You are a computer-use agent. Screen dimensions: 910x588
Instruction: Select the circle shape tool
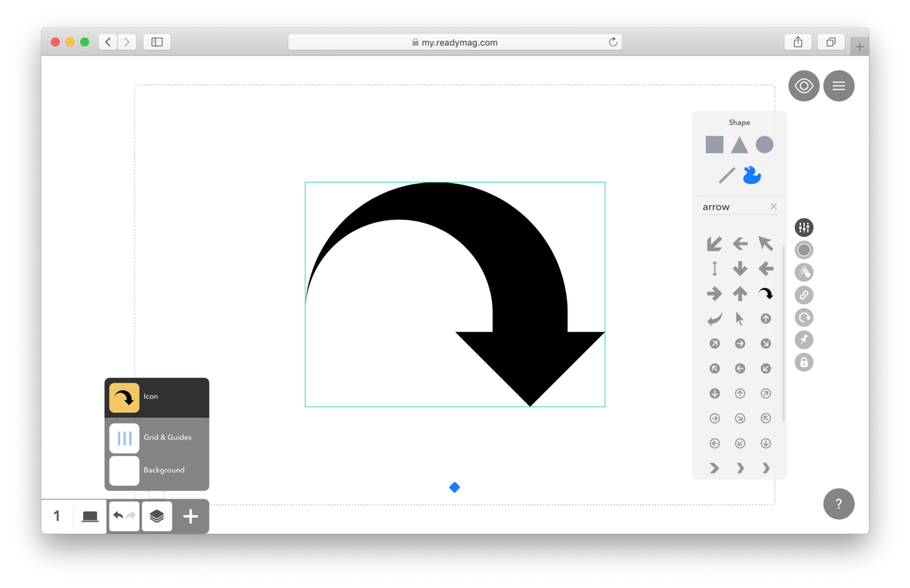[764, 144]
